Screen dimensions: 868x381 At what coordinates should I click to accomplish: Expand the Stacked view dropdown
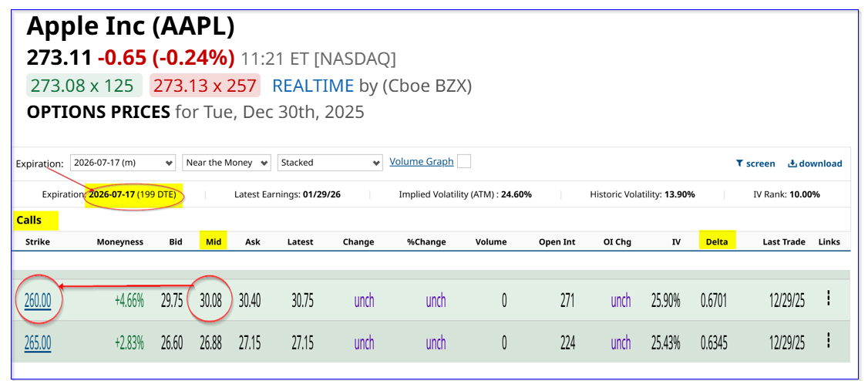pos(330,163)
